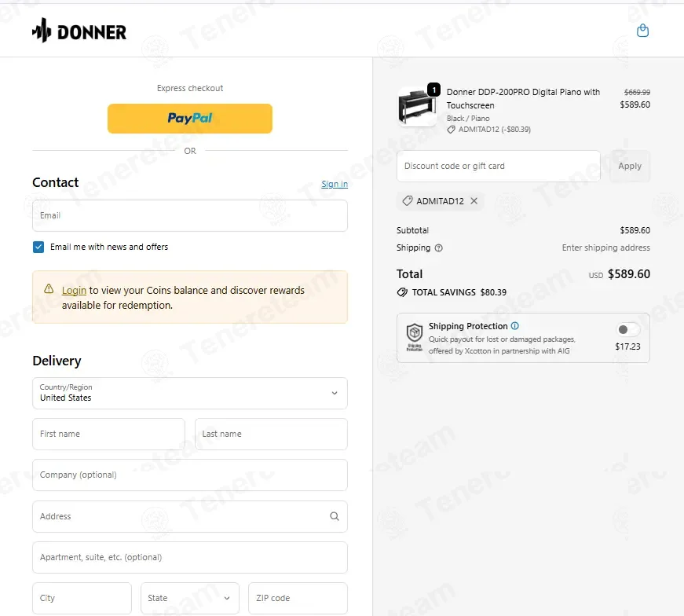Image resolution: width=684 pixels, height=616 pixels.
Task: Focus the ZIP code field
Action: pos(298,598)
